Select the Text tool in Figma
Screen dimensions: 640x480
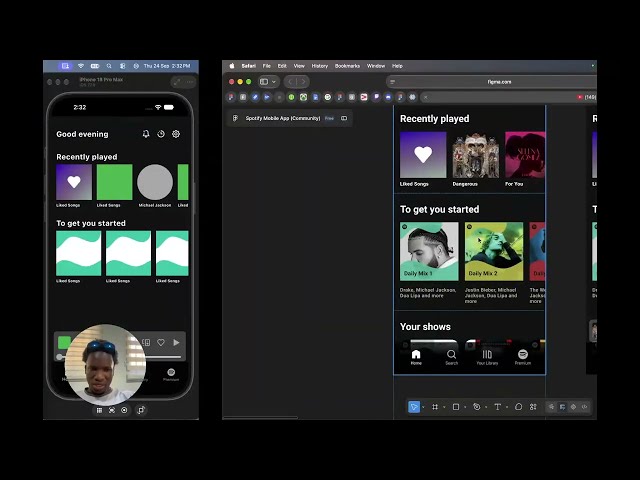pos(497,407)
